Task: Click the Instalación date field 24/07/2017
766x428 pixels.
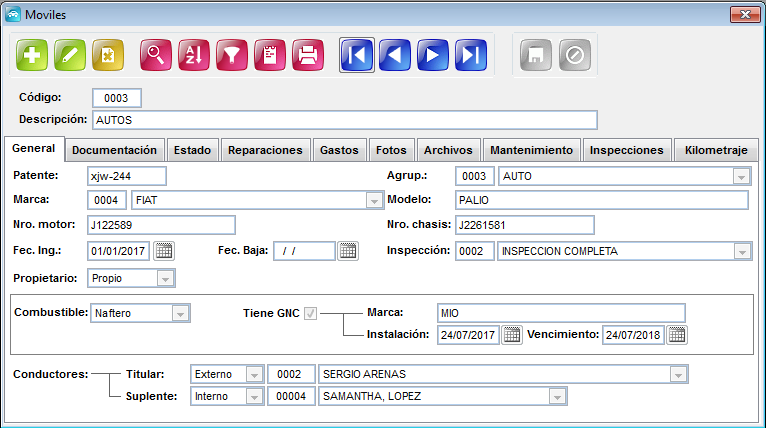Action: click(x=468, y=335)
